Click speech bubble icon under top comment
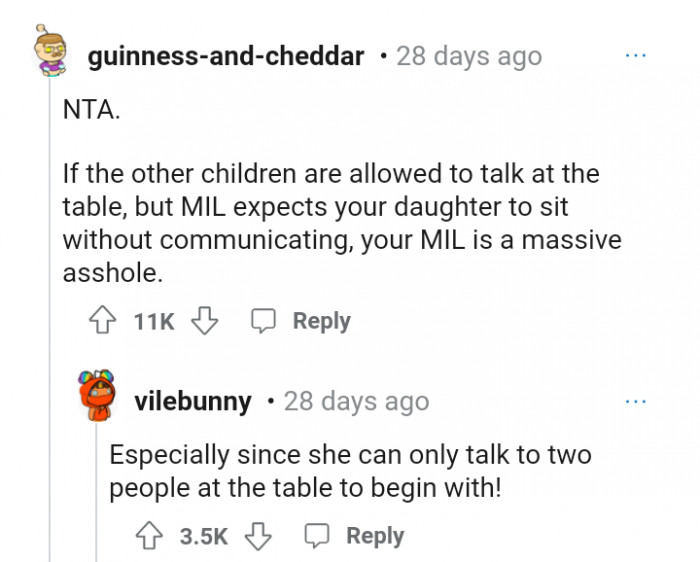This screenshot has width=700, height=562. (x=263, y=321)
